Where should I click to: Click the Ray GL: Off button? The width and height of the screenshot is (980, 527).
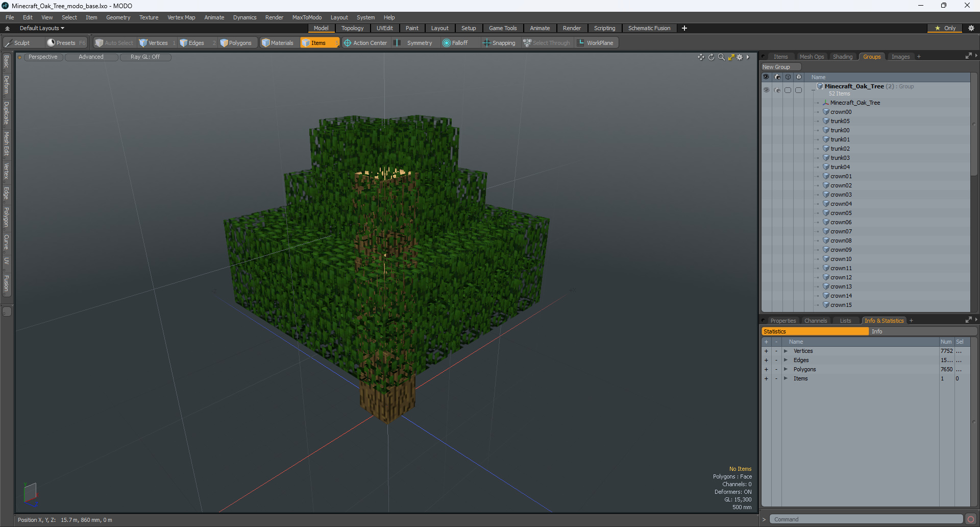145,57
